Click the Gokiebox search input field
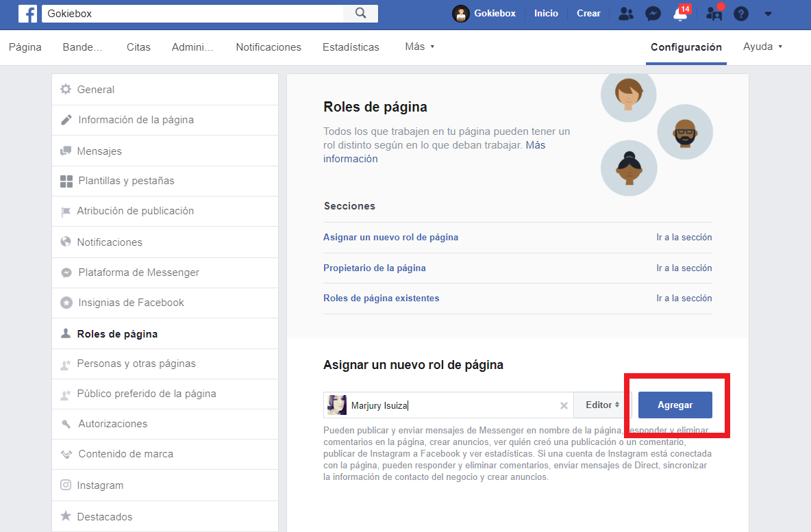Viewport: 811px width, 532px height. coord(192,14)
